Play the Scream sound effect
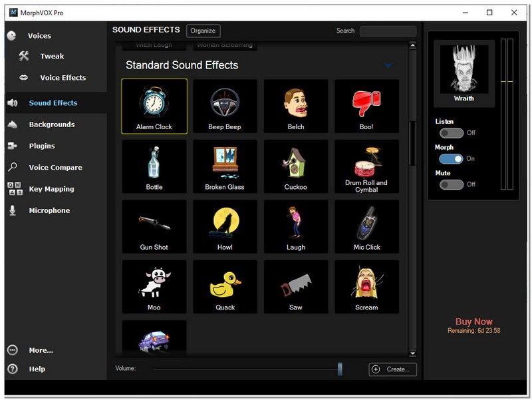Screen dimensions: 532x400 click(x=367, y=287)
